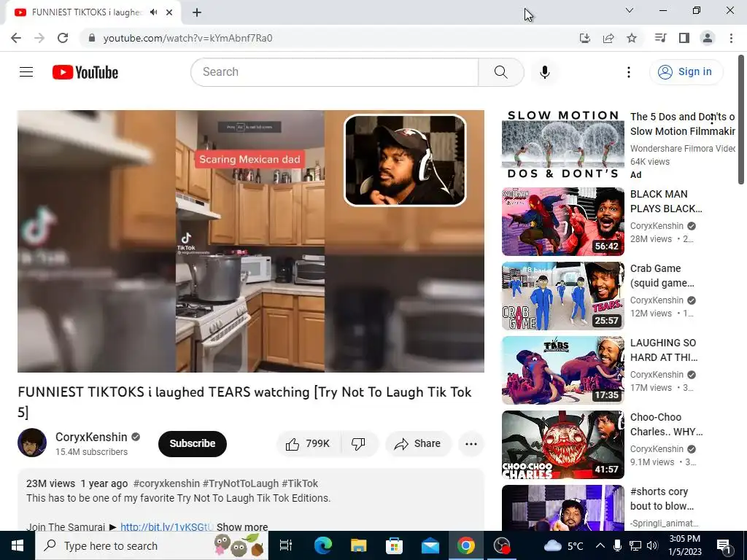Open the CoryxKenshin channel name link
The image size is (747, 560).
pos(91,437)
